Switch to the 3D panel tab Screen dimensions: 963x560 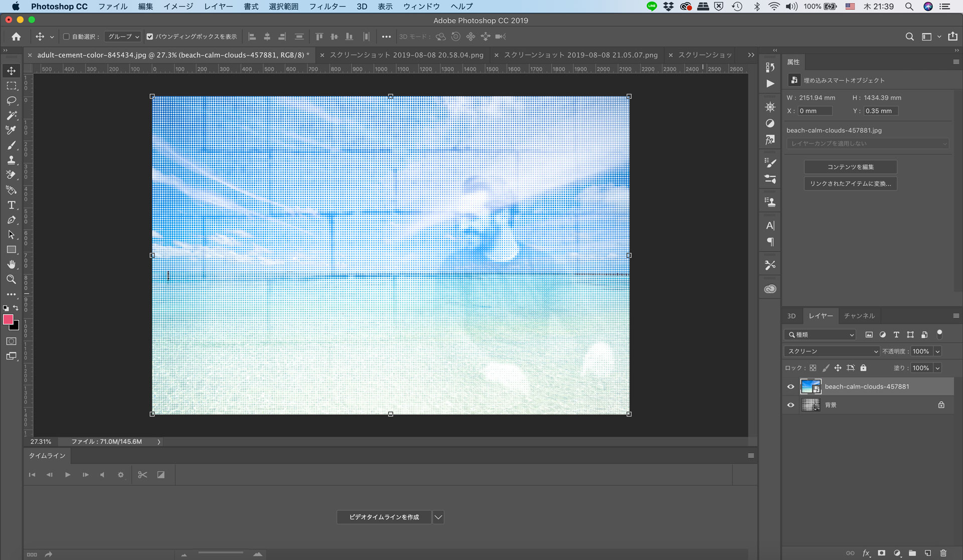pyautogui.click(x=791, y=316)
